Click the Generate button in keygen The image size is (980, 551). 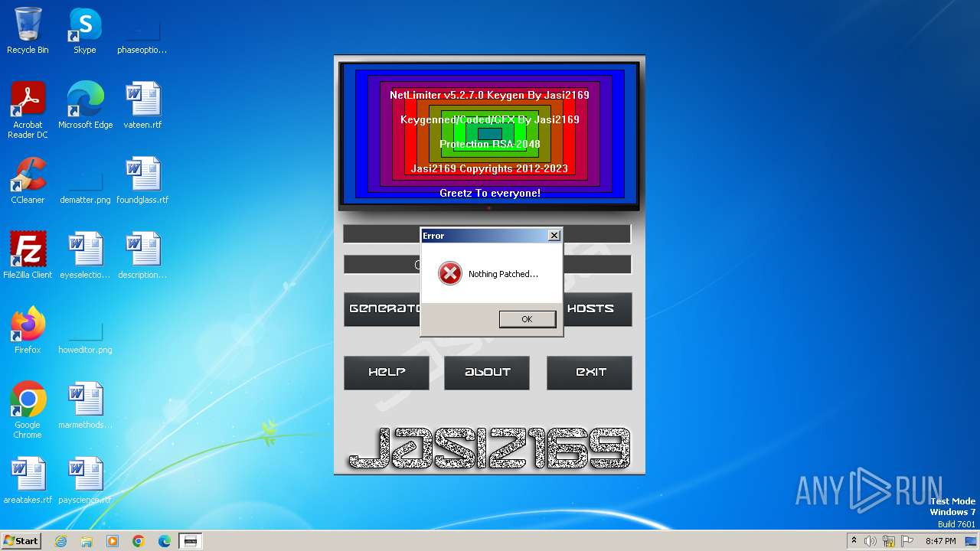(382, 309)
